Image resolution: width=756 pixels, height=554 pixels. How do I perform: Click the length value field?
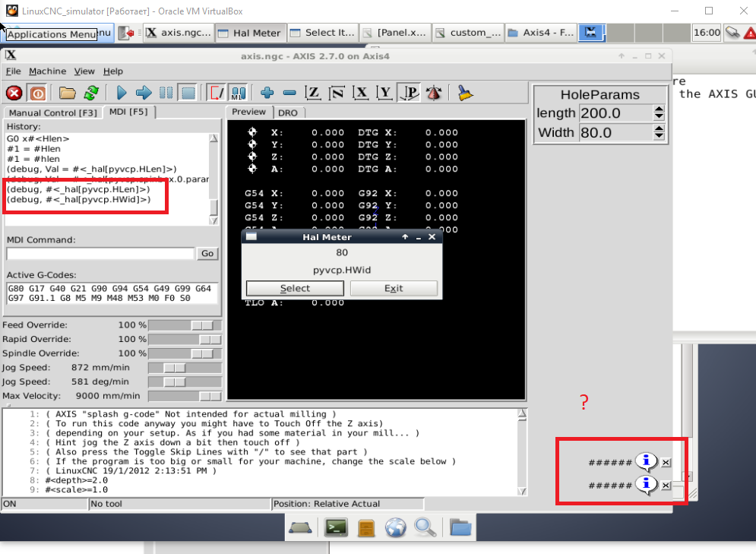click(x=615, y=112)
